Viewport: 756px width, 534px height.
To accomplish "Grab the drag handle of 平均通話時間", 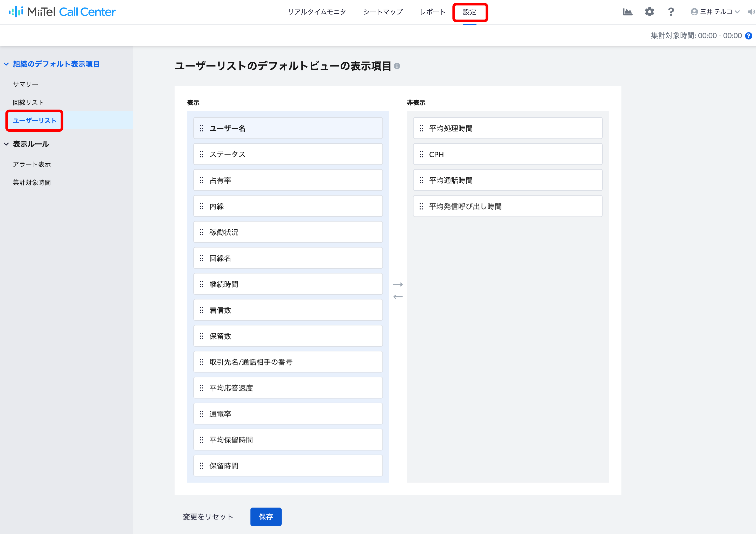I will click(421, 181).
